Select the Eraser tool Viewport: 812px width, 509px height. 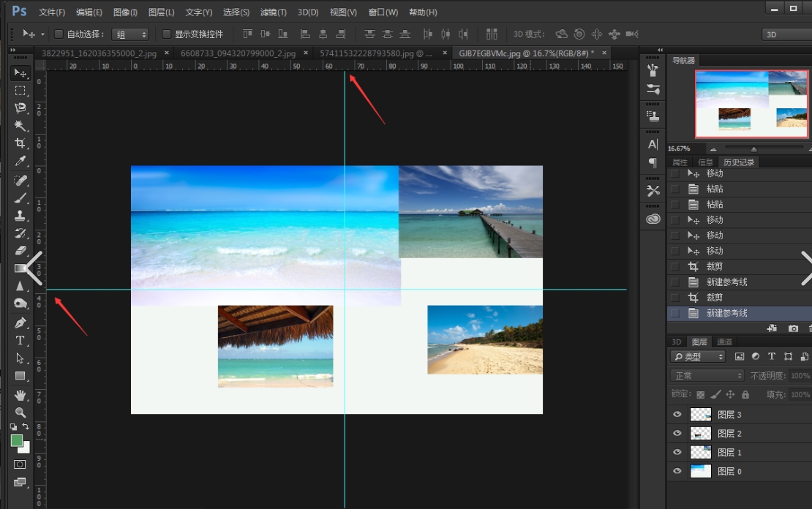20,251
